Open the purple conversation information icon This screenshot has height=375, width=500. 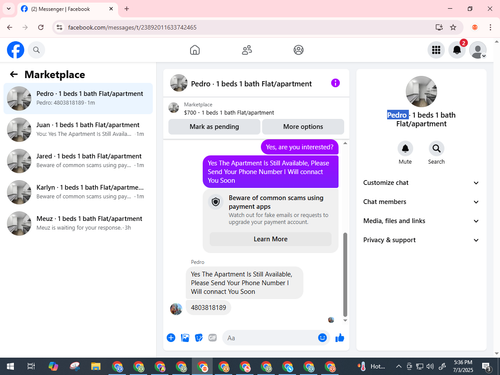coord(335,83)
